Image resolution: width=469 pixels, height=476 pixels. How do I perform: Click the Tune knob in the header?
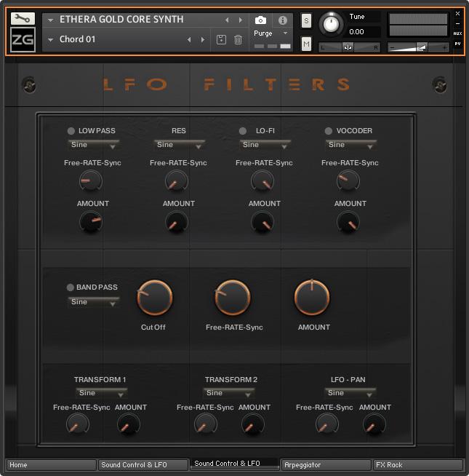point(331,24)
